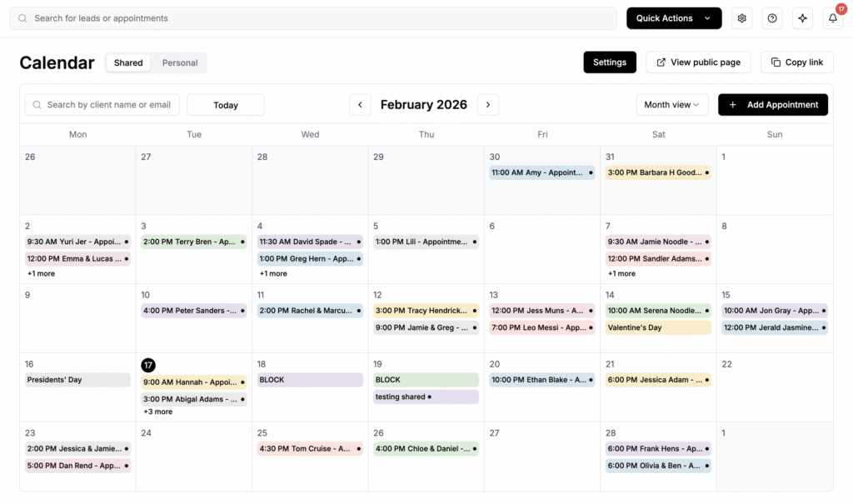Open the notifications bell icon
This screenshot has width=853, height=504.
pyautogui.click(x=832, y=18)
